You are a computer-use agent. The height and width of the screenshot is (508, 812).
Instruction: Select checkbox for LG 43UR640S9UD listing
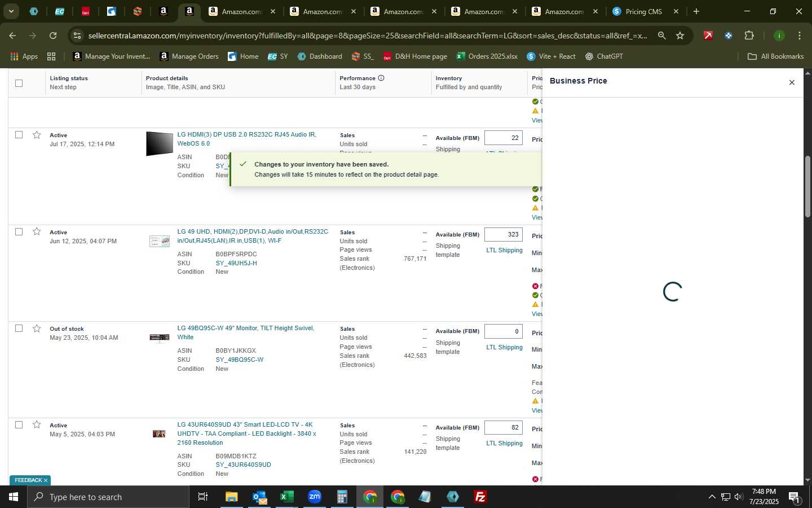click(19, 424)
